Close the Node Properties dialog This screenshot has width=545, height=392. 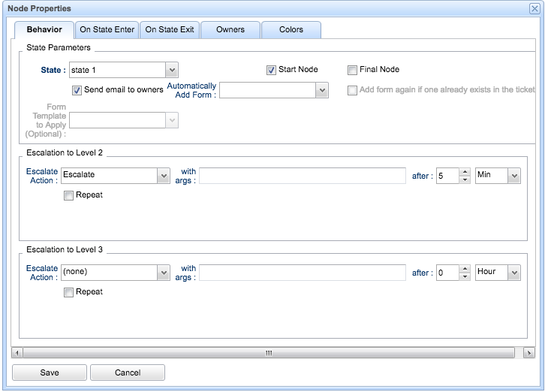click(x=534, y=8)
